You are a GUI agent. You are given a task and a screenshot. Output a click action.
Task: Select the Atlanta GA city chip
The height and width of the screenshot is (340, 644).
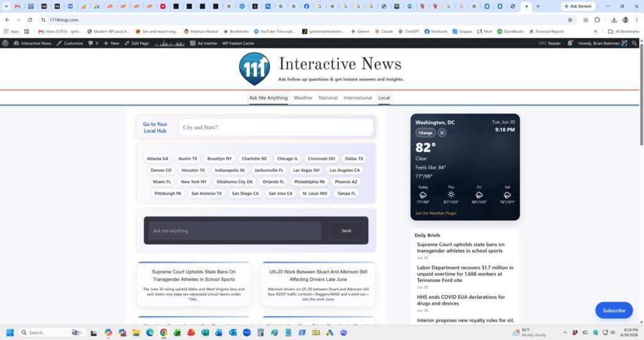[157, 159]
